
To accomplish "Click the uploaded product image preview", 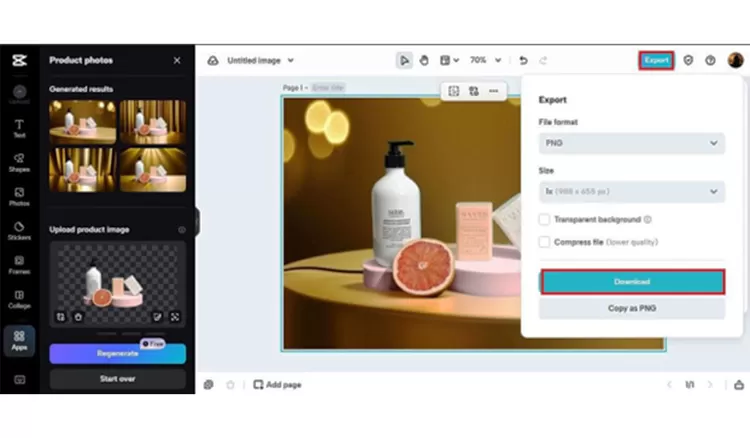I will click(118, 284).
